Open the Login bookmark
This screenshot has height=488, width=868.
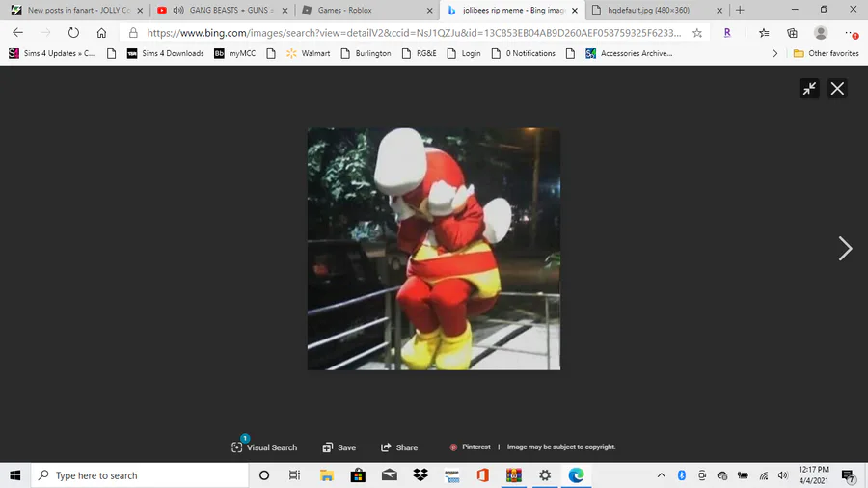464,53
